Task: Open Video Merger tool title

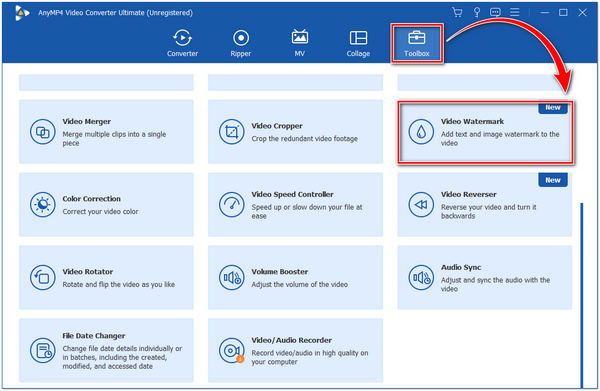Action: tap(87, 121)
